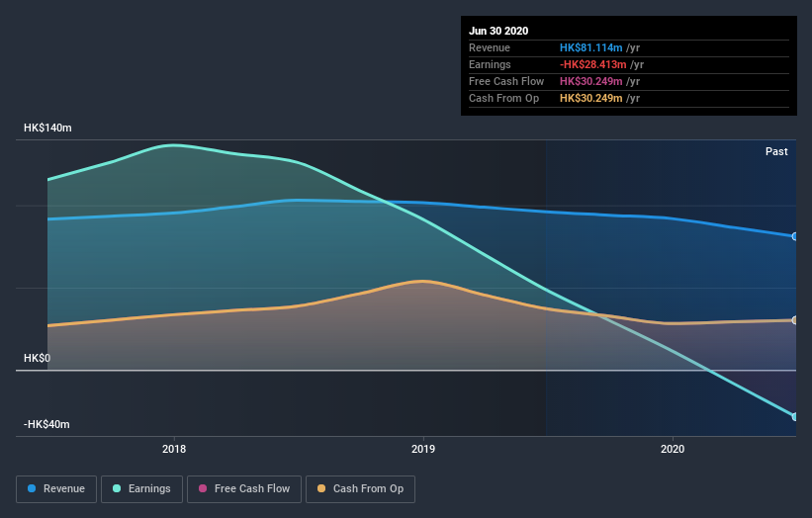This screenshot has width=812, height=518.
Task: Click the HK$0 y-axis label
Action: coord(37,358)
